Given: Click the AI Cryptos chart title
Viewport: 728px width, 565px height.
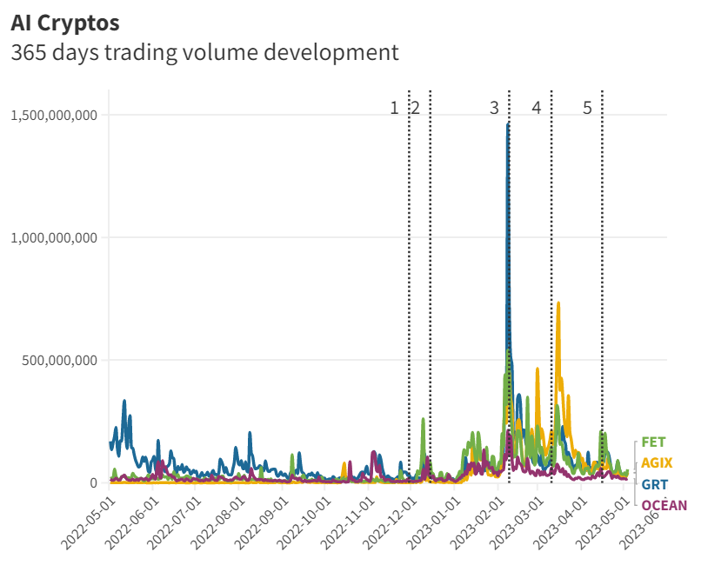Looking at the screenshot, I should coord(65,23).
